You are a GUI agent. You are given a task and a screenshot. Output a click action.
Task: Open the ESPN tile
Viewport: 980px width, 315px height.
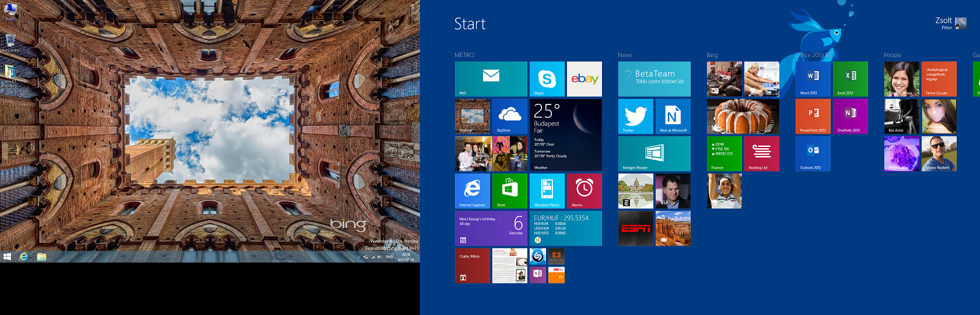click(635, 228)
